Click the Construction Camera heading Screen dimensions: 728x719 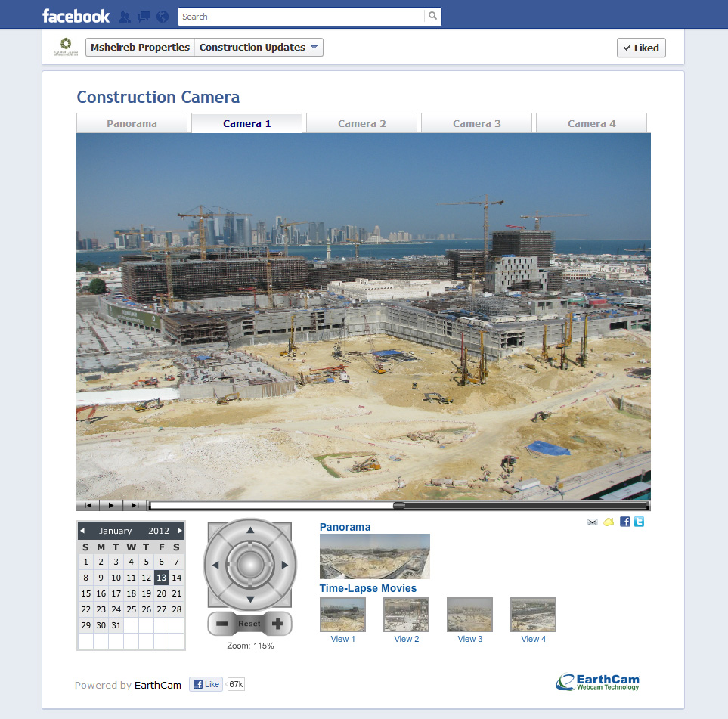click(x=158, y=97)
